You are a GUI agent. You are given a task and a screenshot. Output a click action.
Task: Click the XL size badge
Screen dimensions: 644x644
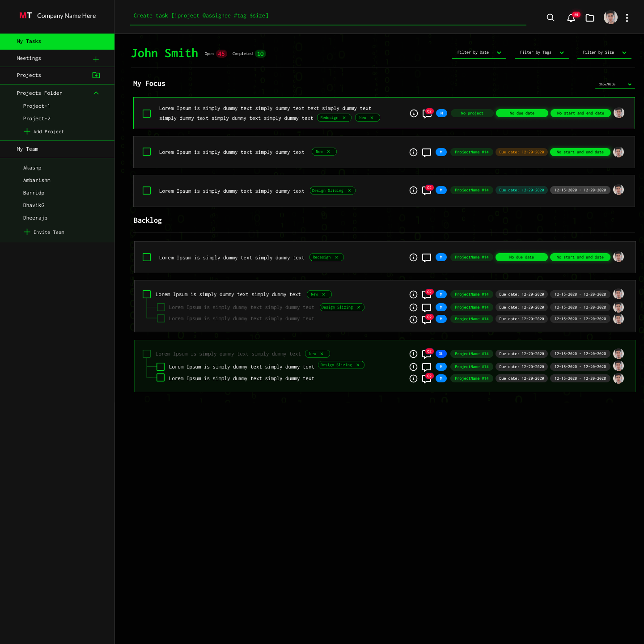coord(441,354)
